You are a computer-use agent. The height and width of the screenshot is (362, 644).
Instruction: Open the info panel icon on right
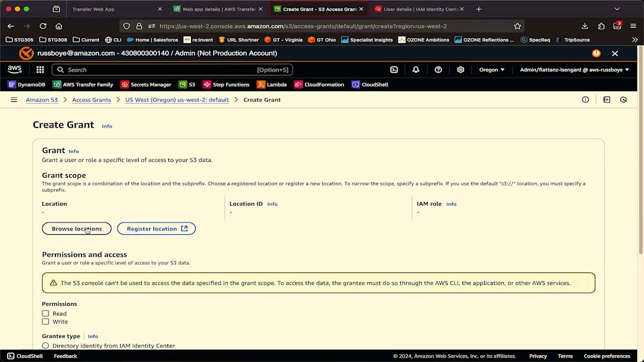[586, 100]
